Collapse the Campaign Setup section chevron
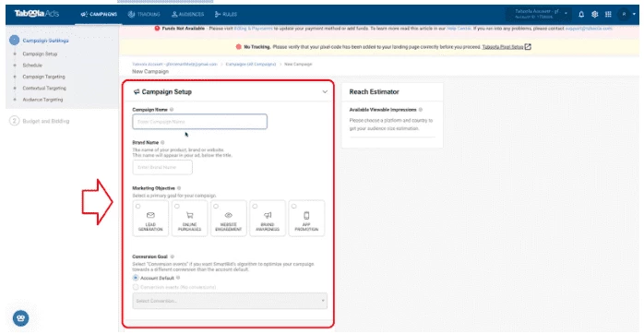This screenshot has width=644, height=334. [325, 91]
